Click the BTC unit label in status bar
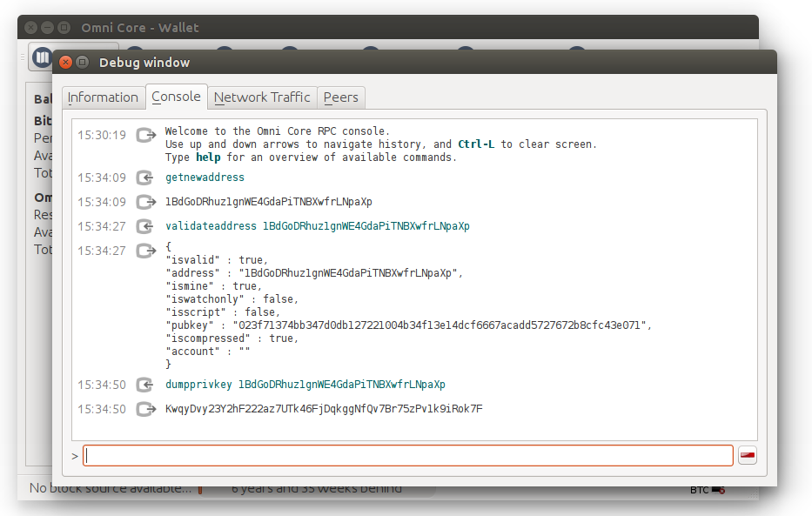Viewport: 812px width, 516px height. (699, 490)
